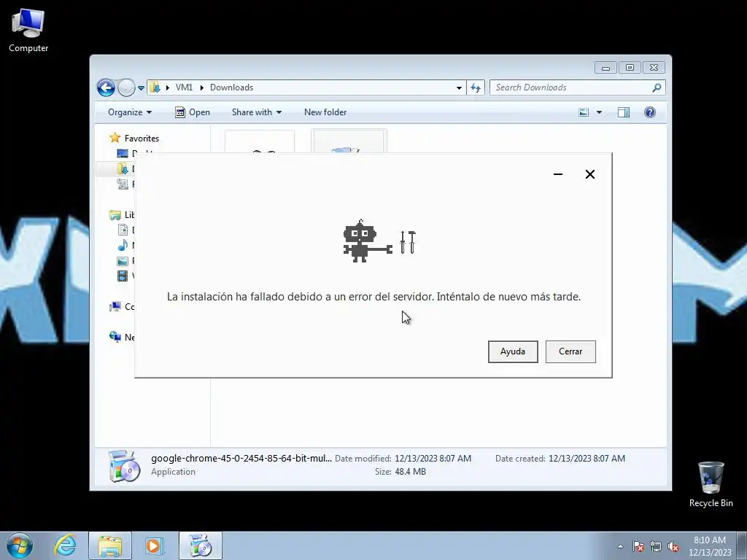Viewport: 747px width, 560px height.
Task: Expand the view options dropdown arrow
Action: pos(600,112)
